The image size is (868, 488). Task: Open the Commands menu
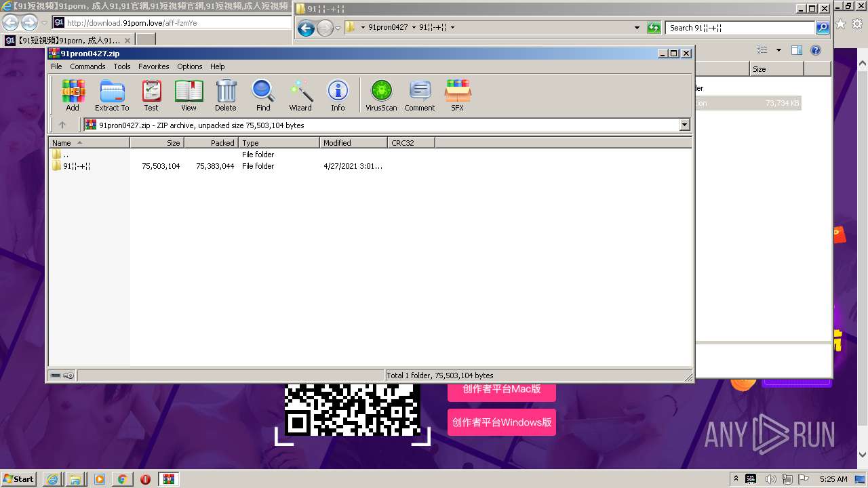click(87, 66)
